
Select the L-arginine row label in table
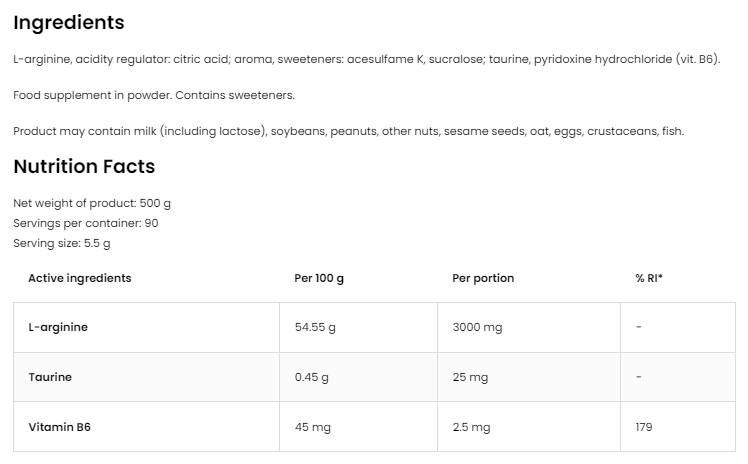[58, 327]
